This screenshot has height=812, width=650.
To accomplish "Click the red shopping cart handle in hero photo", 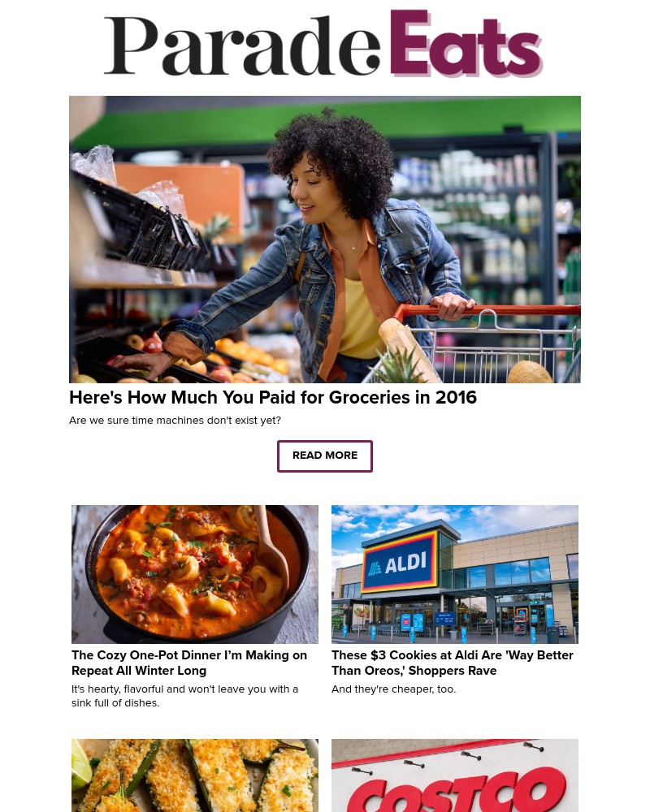I will (x=486, y=310).
